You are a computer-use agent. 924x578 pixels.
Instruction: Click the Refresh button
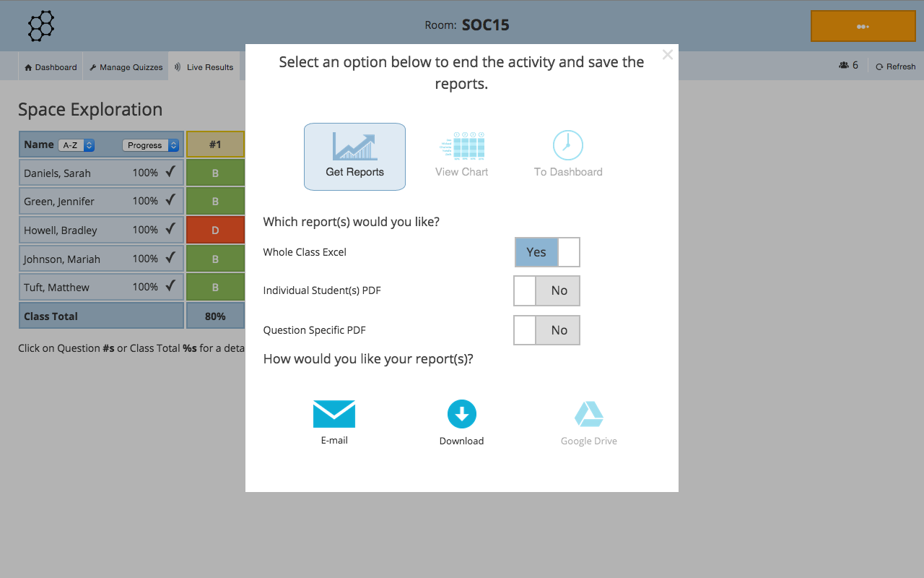pyautogui.click(x=895, y=66)
